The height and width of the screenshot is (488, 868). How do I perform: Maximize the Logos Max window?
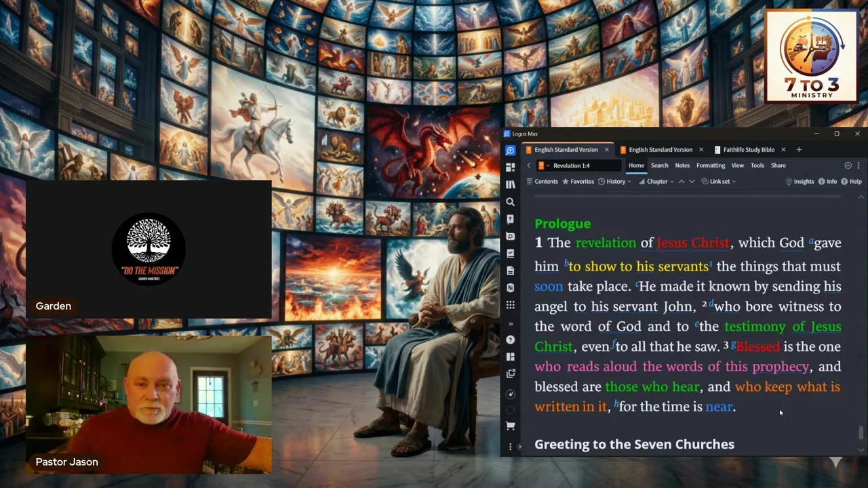(837, 134)
